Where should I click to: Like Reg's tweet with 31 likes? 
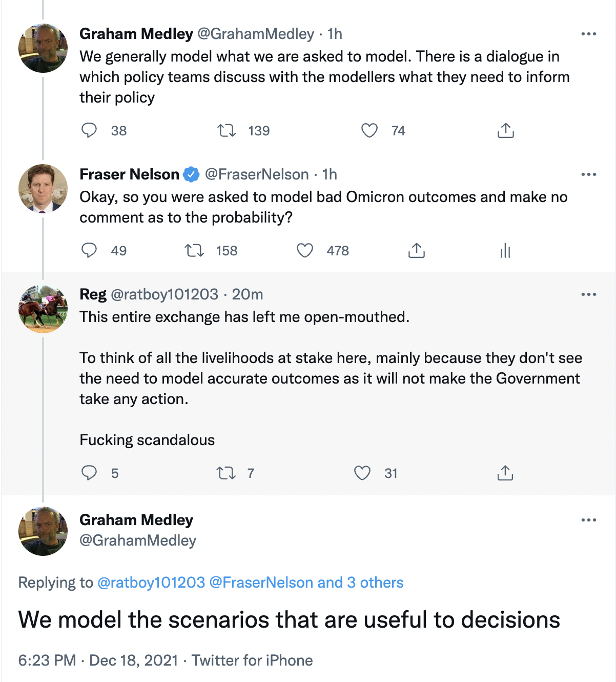362,473
